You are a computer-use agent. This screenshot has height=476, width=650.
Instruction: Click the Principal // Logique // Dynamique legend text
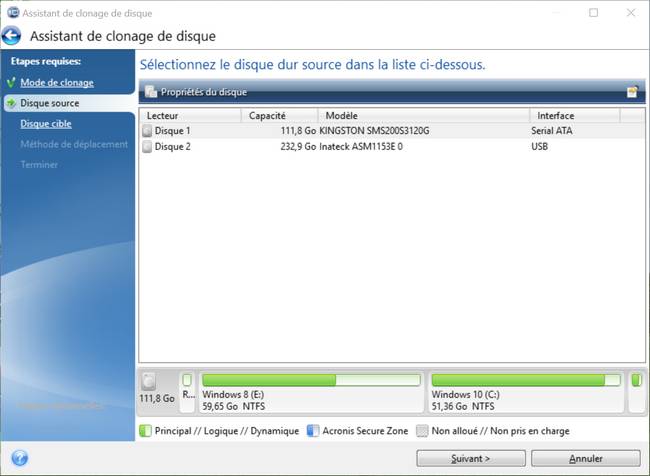227,431
